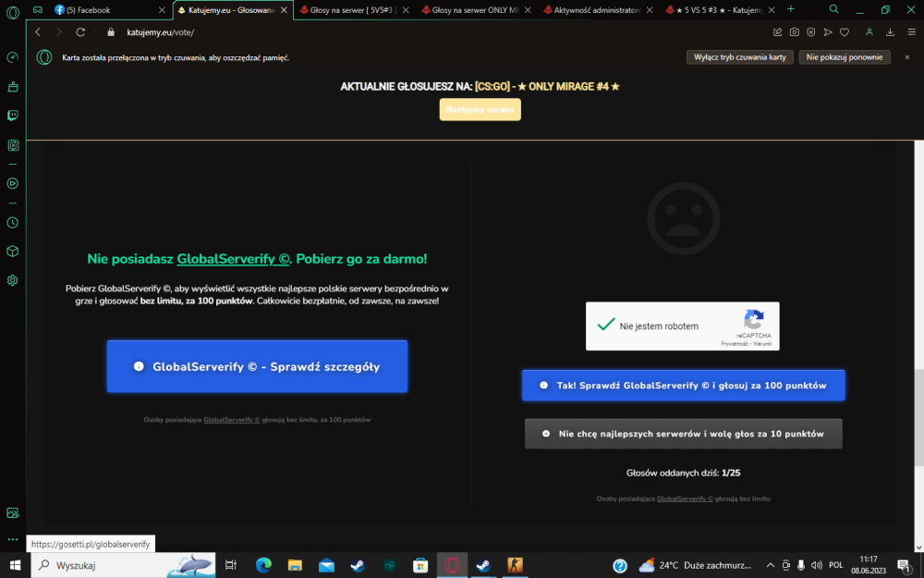
Task: Open the clock showing 11:17 08.06.2023
Action: click(x=869, y=565)
